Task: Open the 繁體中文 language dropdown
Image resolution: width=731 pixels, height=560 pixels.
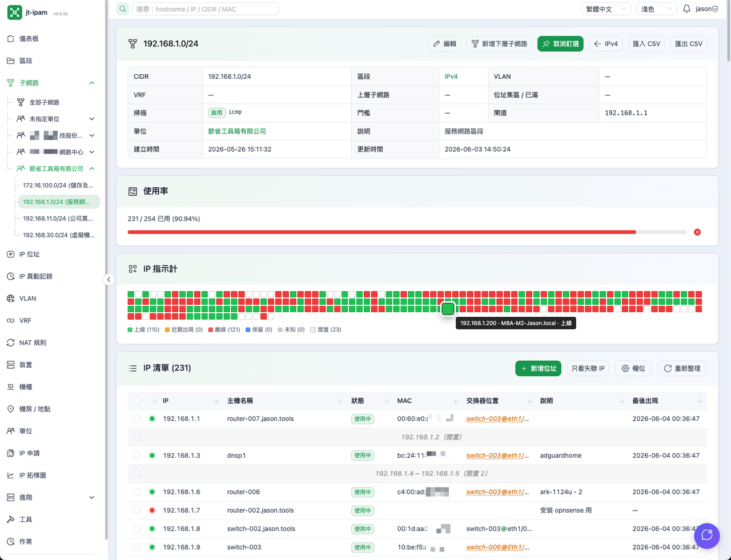Action: coord(605,9)
